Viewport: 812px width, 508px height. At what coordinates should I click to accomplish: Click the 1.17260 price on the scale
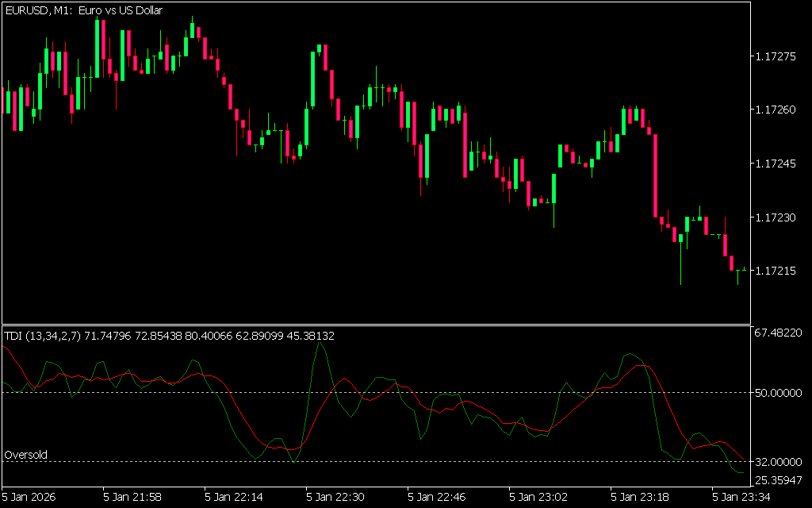coord(775,110)
